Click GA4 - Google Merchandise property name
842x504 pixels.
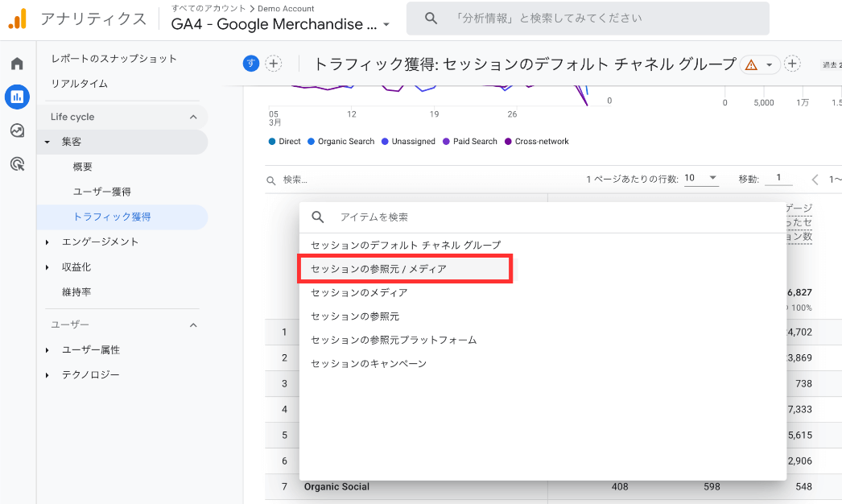click(x=274, y=24)
